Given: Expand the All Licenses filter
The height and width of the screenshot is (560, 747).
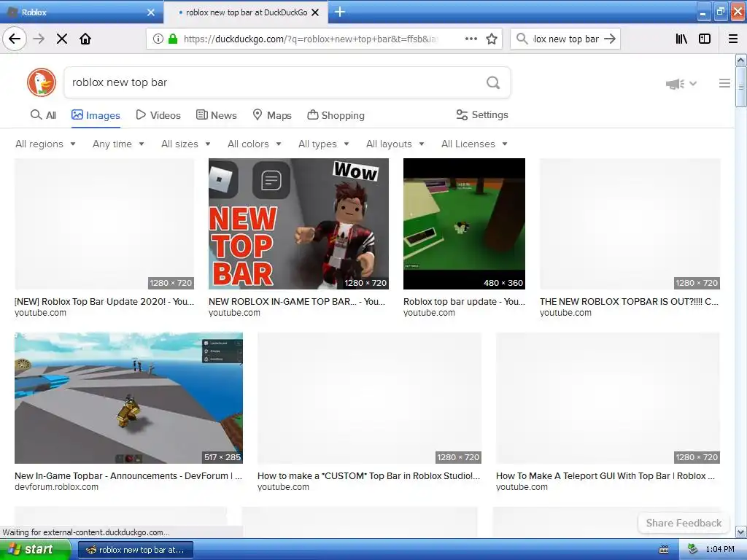Looking at the screenshot, I should pos(474,144).
